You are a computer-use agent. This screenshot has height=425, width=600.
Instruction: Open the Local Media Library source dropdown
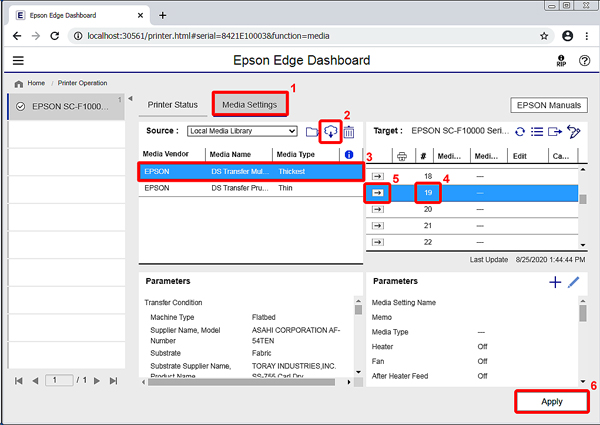tap(242, 131)
